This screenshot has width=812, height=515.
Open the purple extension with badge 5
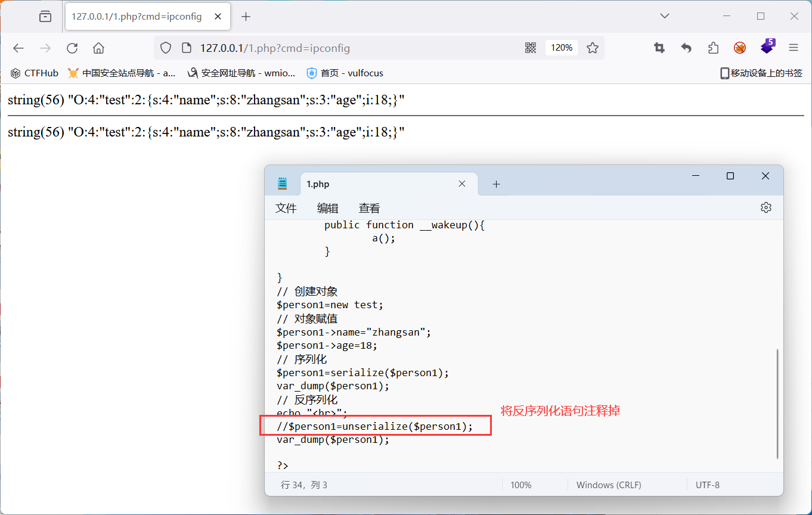coord(767,46)
